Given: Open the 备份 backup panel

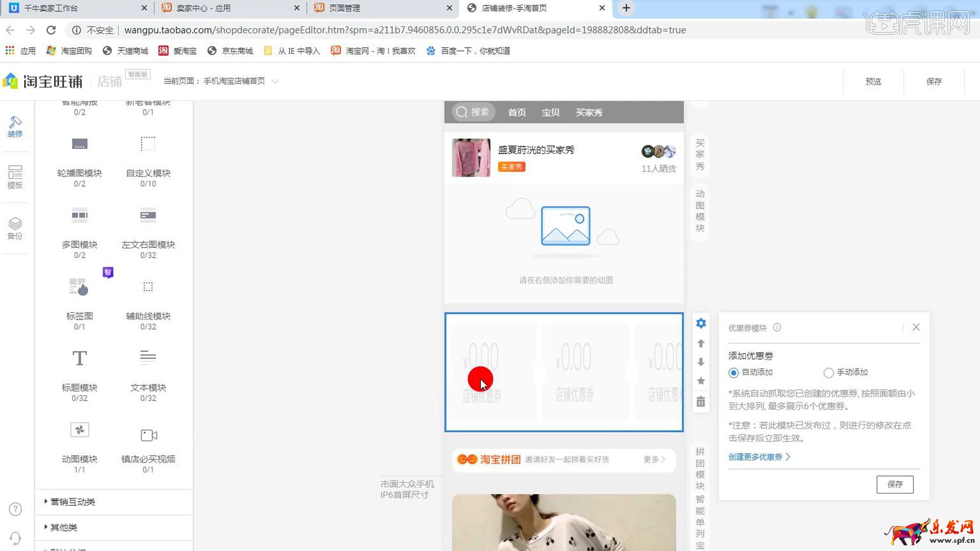Looking at the screenshot, I should click(x=15, y=228).
